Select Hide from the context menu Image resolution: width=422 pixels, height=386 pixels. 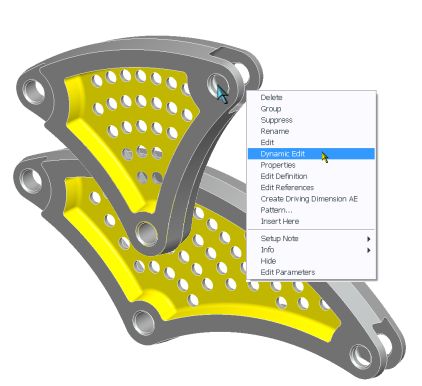coord(268,261)
